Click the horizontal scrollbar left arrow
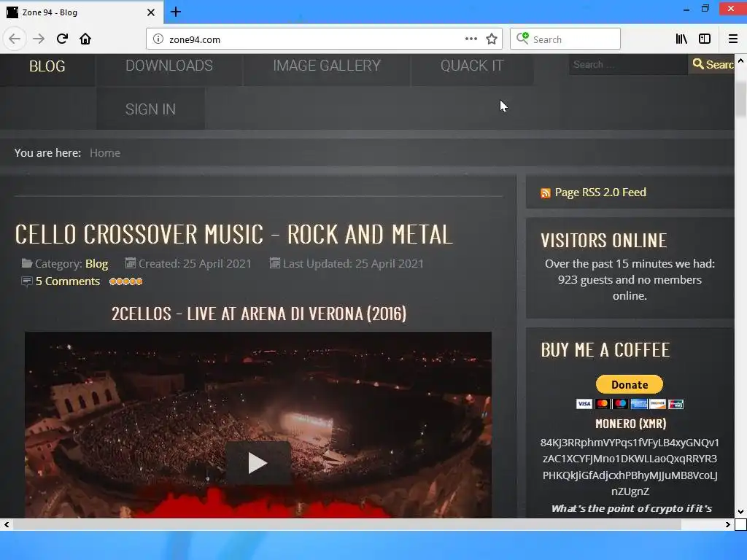The width and height of the screenshot is (747, 560). 6,525
